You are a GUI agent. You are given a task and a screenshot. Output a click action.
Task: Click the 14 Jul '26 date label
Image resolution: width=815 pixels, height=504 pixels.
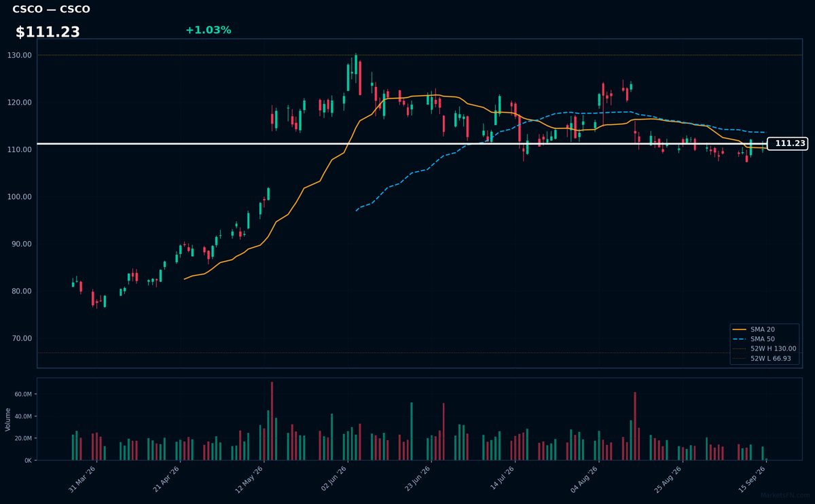pos(502,478)
